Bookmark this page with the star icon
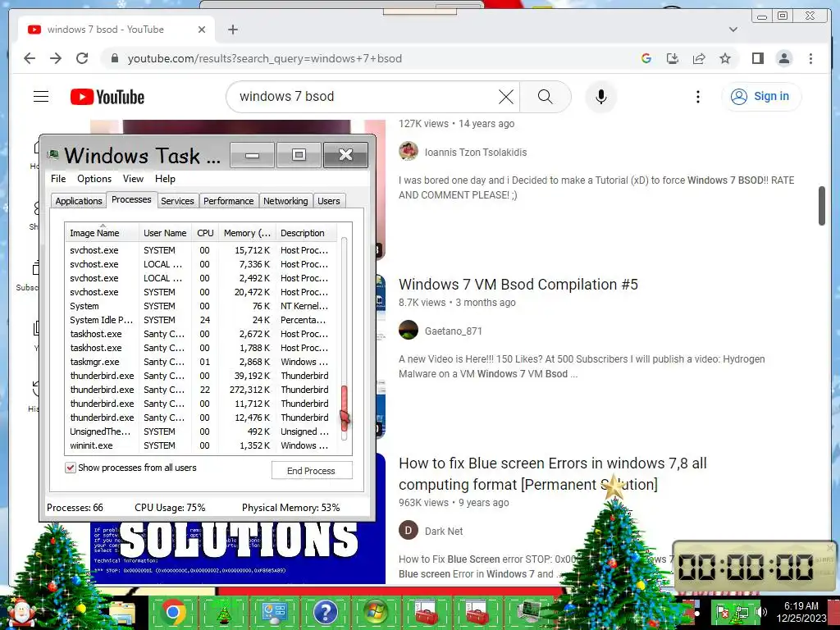The width and height of the screenshot is (840, 630). (725, 58)
